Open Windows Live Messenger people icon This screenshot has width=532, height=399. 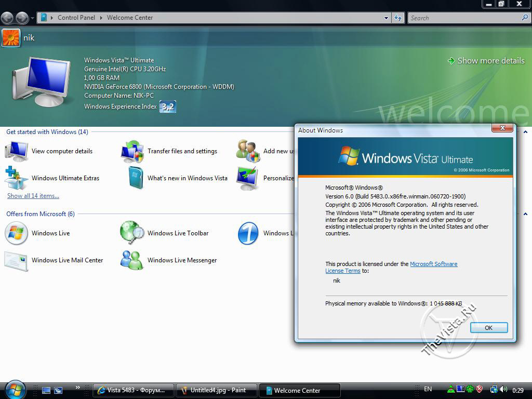pos(131,260)
